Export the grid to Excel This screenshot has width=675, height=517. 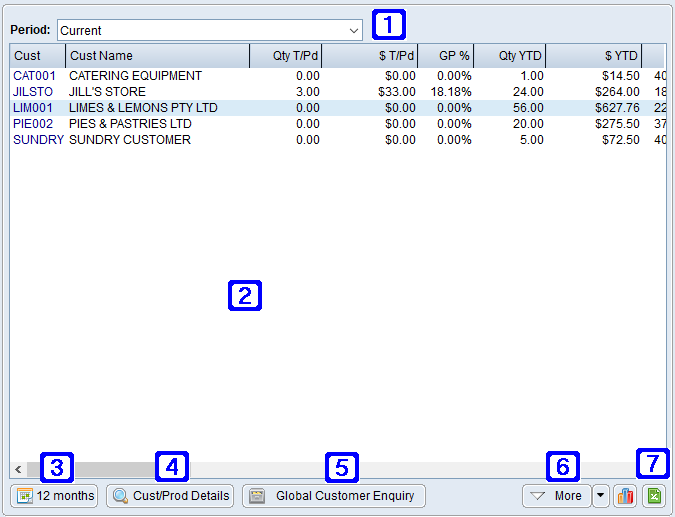[x=654, y=496]
